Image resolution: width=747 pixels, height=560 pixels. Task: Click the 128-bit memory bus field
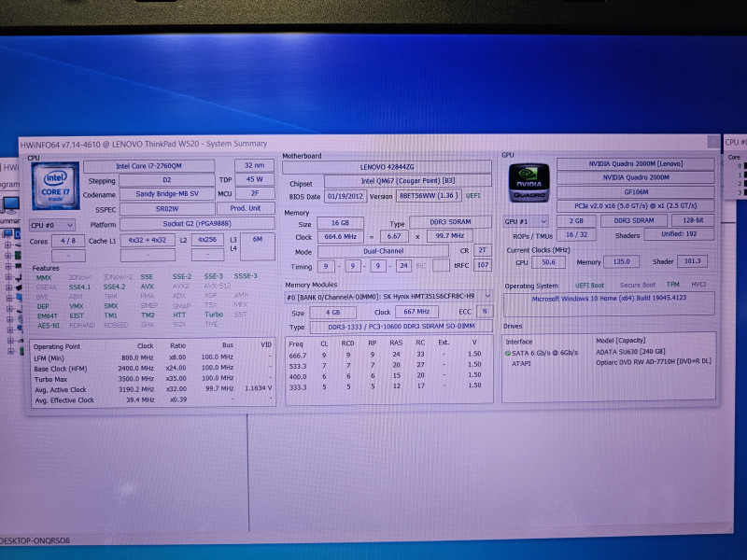pyautogui.click(x=693, y=220)
